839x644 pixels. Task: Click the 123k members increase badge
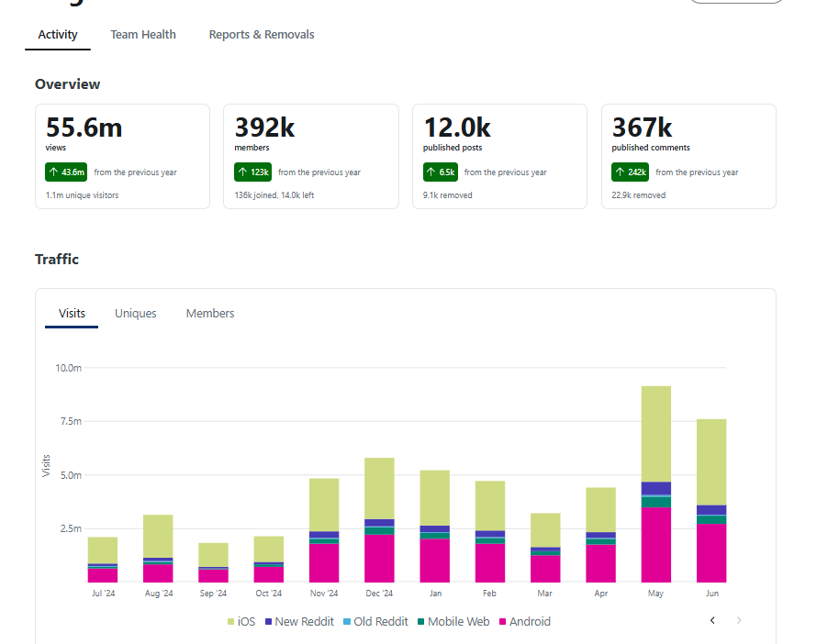[x=253, y=172]
